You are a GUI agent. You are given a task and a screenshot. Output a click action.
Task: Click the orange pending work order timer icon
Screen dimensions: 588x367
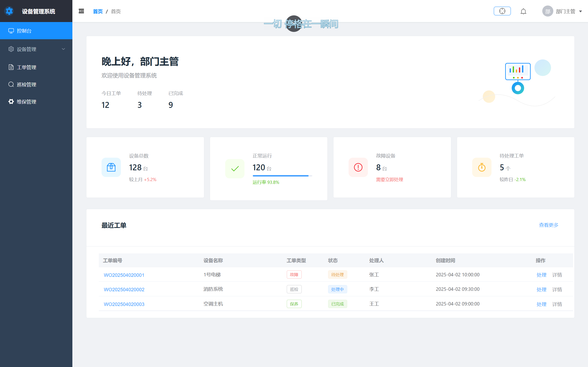coord(482,167)
